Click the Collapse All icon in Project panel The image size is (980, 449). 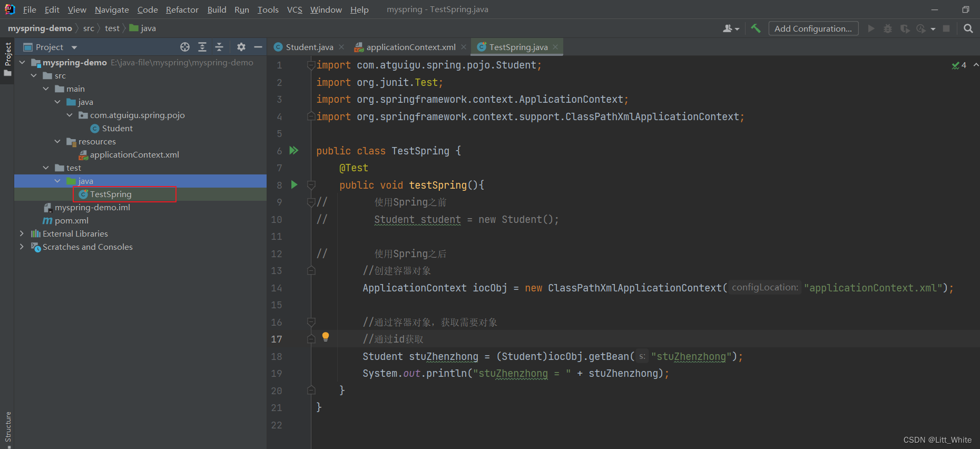click(219, 47)
